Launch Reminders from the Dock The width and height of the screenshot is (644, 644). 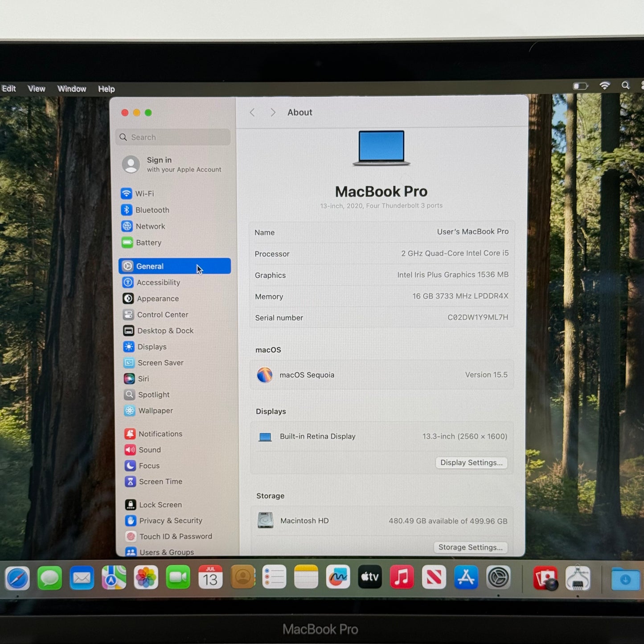click(274, 577)
